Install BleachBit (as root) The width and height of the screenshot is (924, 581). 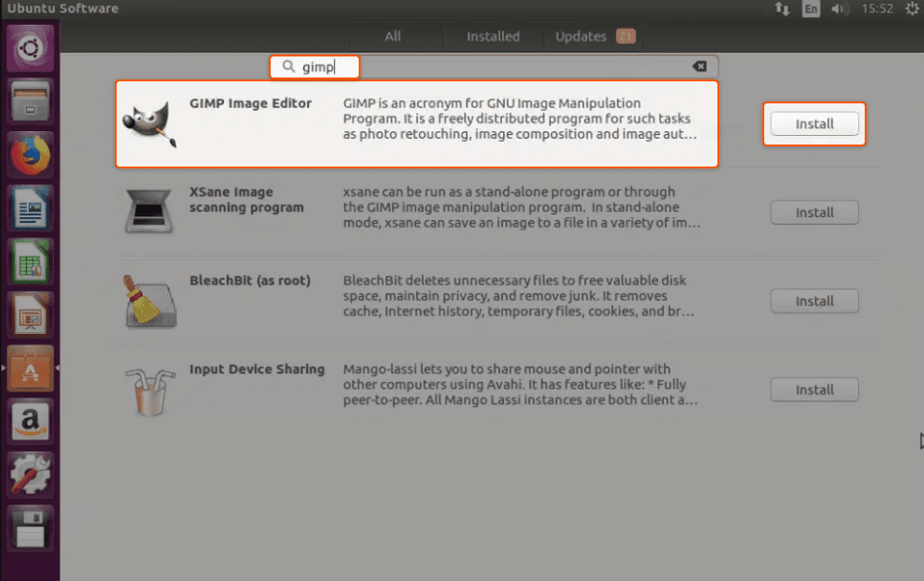coord(814,301)
